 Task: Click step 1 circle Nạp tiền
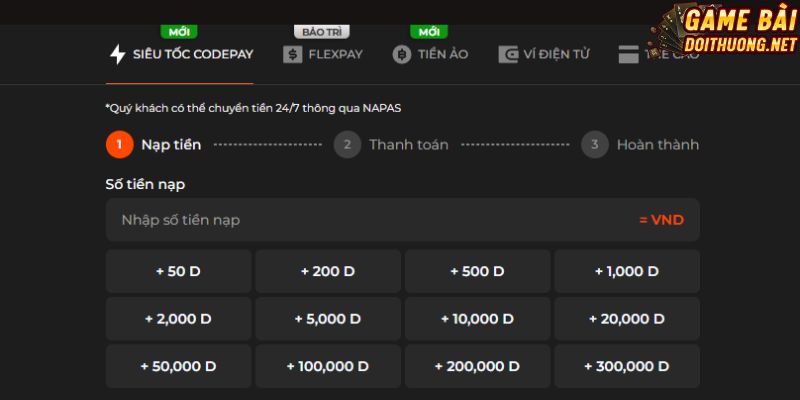pyautogui.click(x=120, y=144)
